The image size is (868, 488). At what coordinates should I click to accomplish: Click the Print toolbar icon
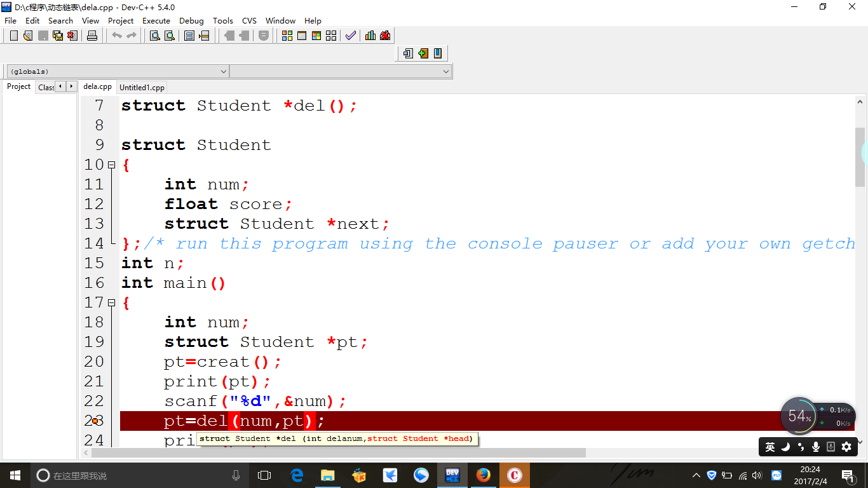[x=92, y=36]
